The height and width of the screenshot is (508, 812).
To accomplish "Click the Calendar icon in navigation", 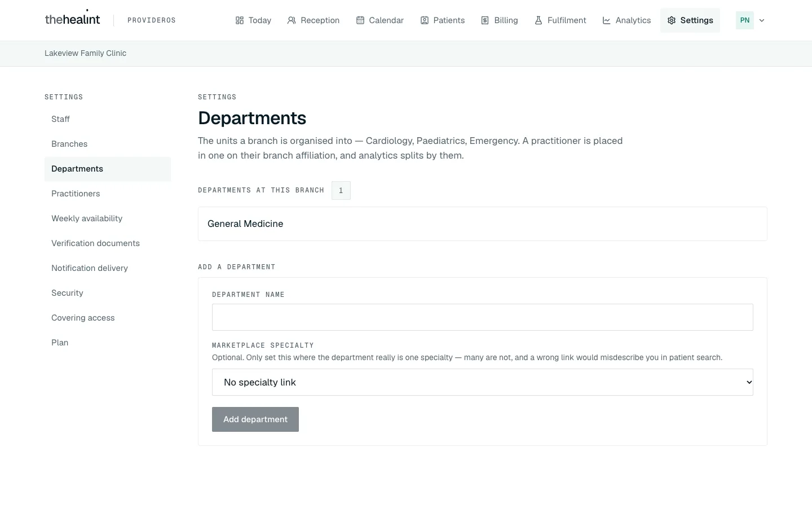I will coord(360,20).
